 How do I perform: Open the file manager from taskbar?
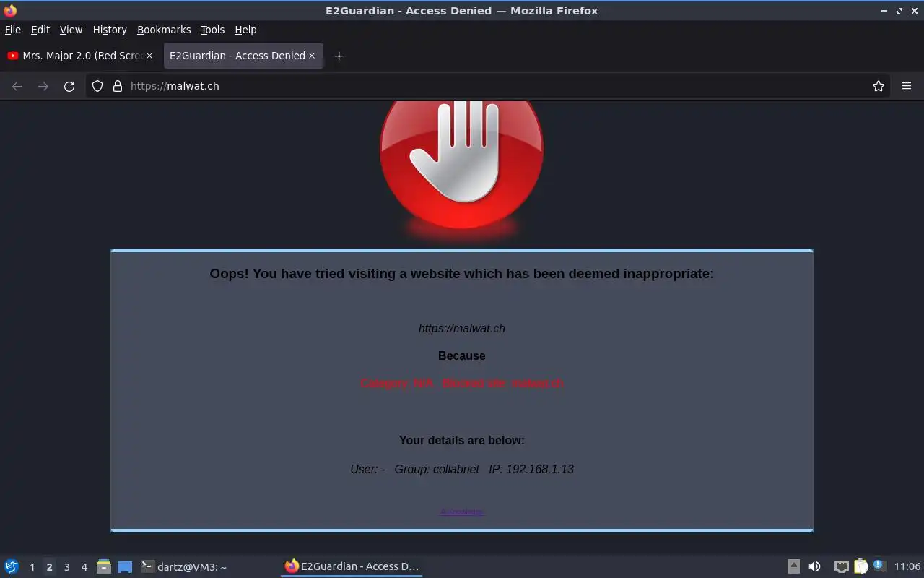[x=104, y=566]
